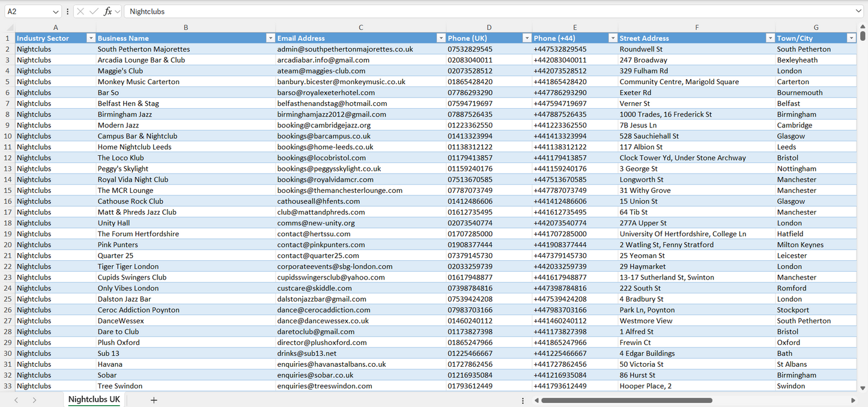
Task: Select the Nightclubs UK sheet tab
Action: click(94, 400)
